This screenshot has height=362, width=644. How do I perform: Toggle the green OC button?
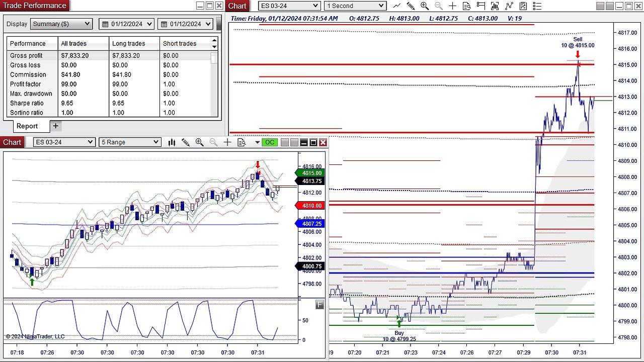coord(270,142)
